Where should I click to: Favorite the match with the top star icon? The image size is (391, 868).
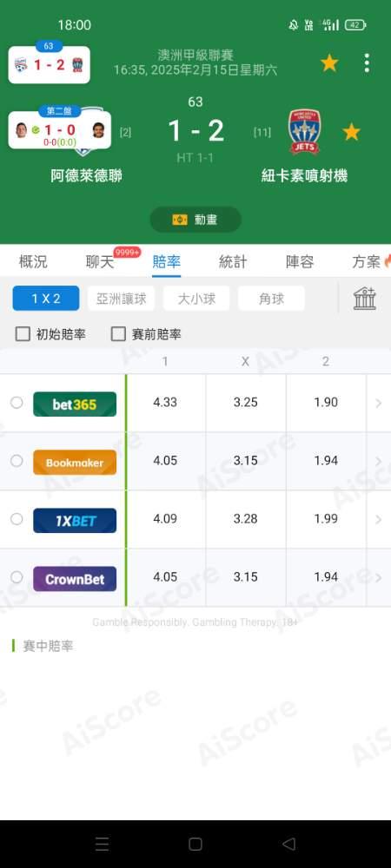click(329, 63)
